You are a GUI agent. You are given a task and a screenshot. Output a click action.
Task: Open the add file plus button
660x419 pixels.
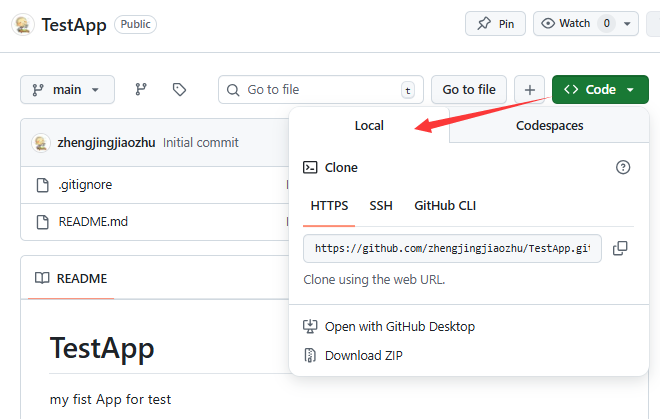(530, 90)
